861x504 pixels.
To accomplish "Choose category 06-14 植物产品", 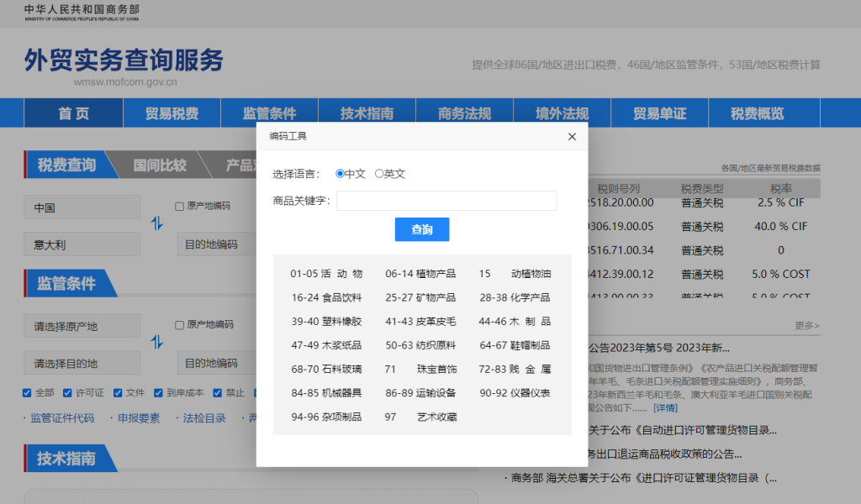I will [x=420, y=274].
